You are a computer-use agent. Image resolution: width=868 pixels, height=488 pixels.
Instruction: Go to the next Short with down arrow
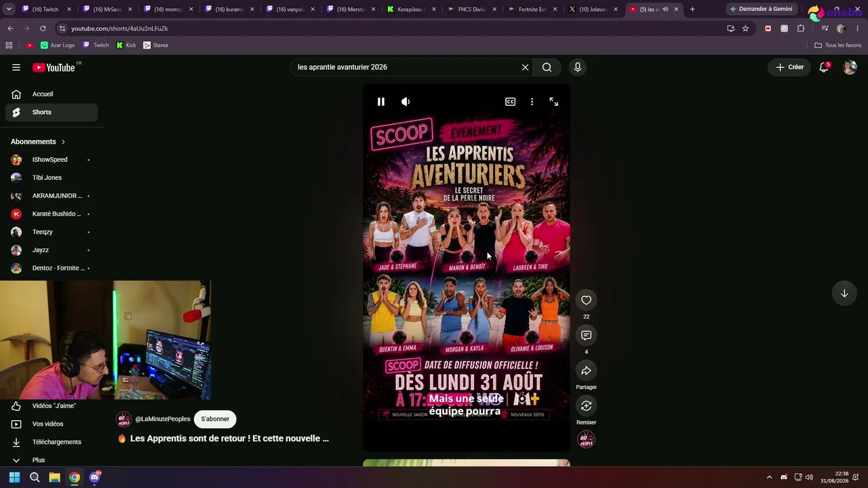(844, 293)
